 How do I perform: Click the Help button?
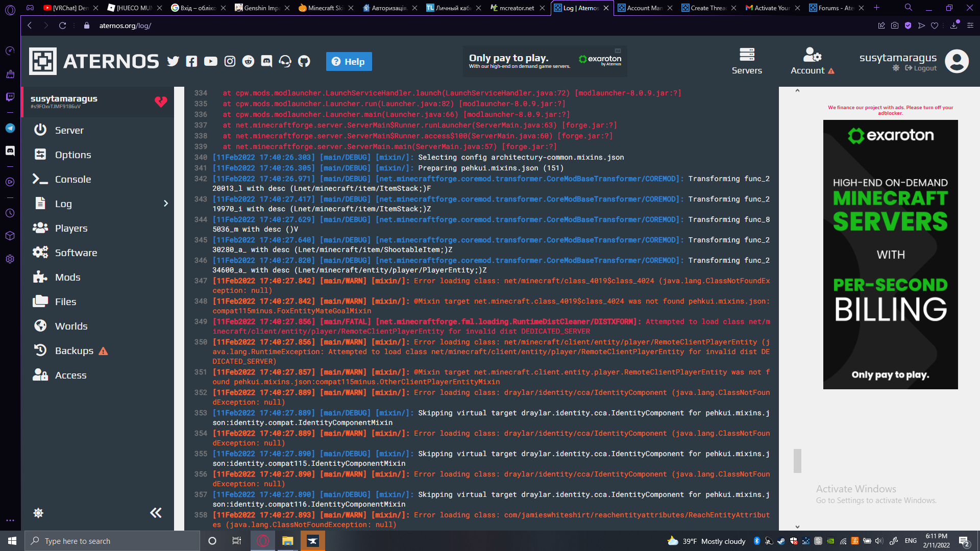(x=349, y=62)
